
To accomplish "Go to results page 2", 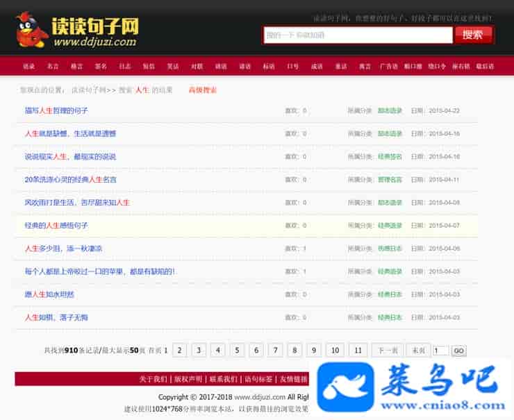I will coord(179,350).
